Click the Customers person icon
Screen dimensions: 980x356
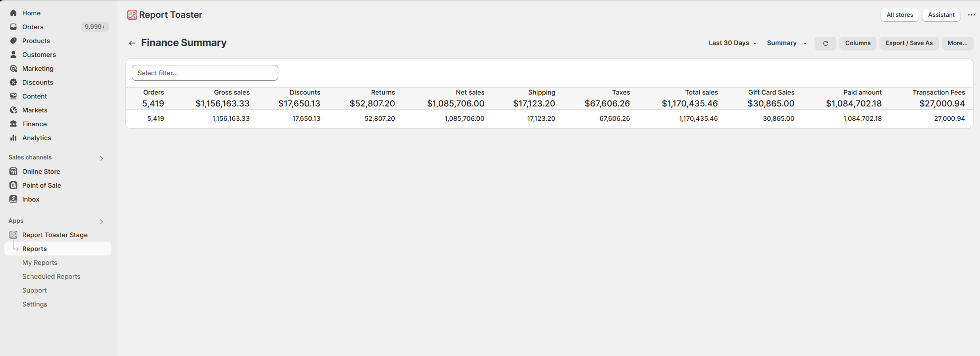[13, 54]
